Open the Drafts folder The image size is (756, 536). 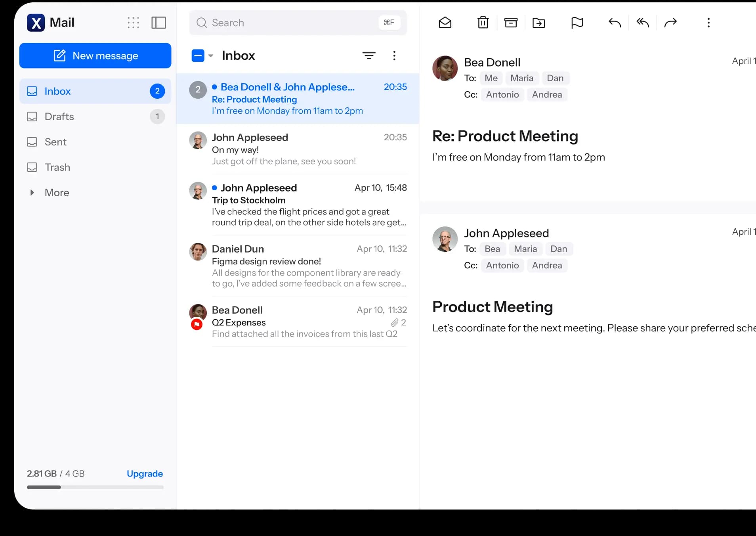coord(95,117)
